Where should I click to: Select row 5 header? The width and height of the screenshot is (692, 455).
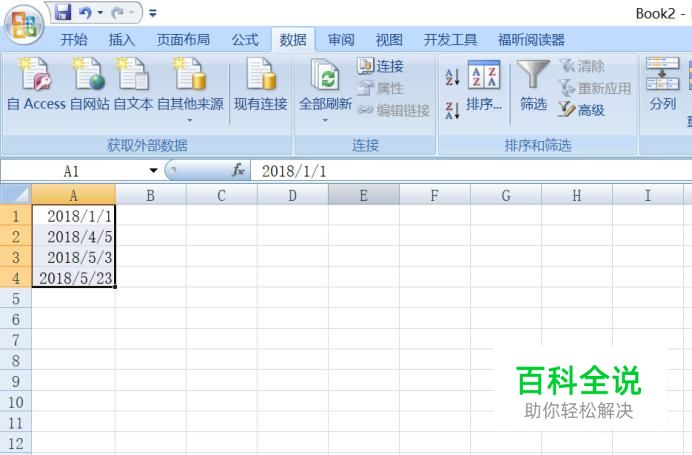[x=16, y=298]
